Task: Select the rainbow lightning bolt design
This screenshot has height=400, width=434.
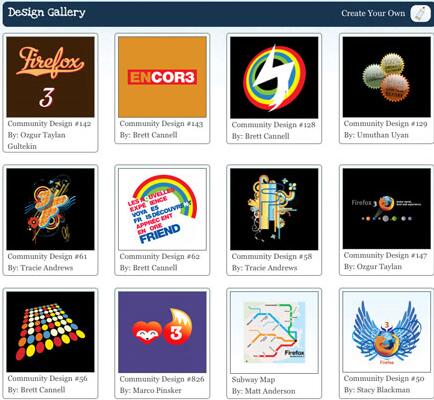Action: pyautogui.click(x=274, y=77)
